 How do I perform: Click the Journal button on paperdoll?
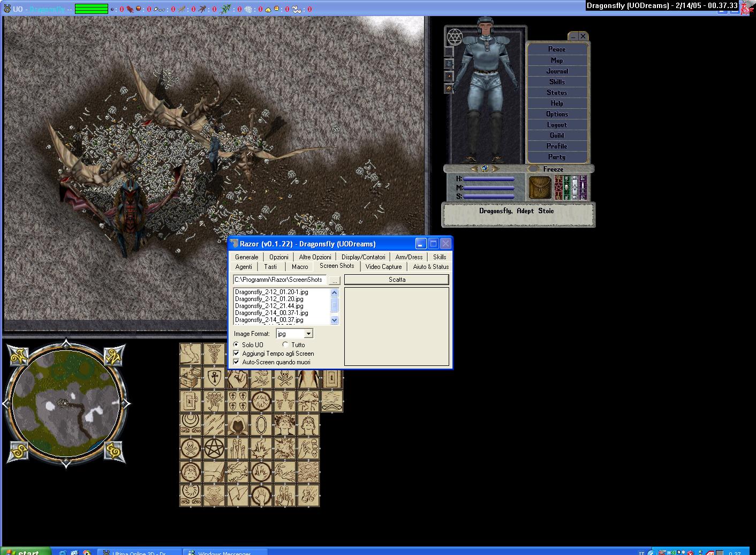(x=557, y=71)
